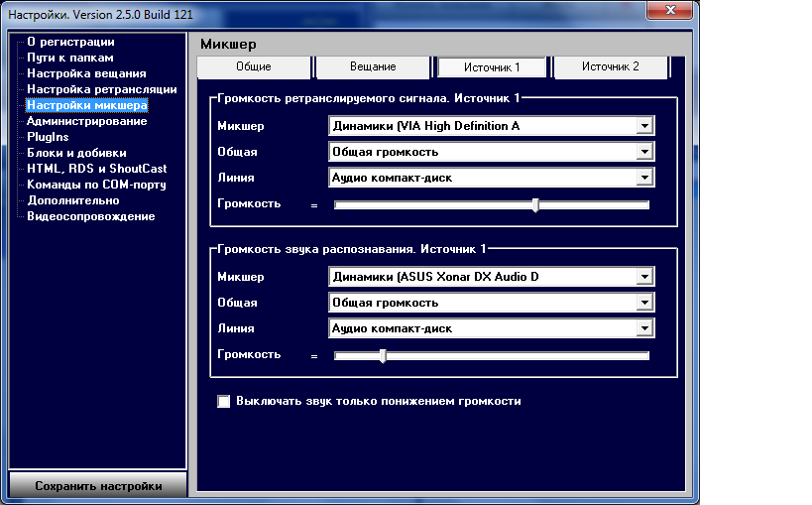Click recognition sound Громкость slider handle
812x505 pixels.
[x=383, y=355]
